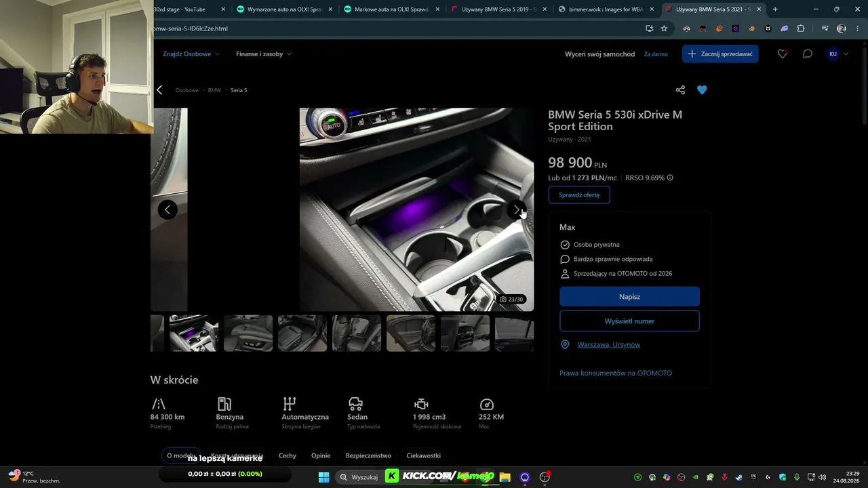Image resolution: width=868 pixels, height=488 pixels.
Task: Open the black cat extension icon
Action: point(768,28)
